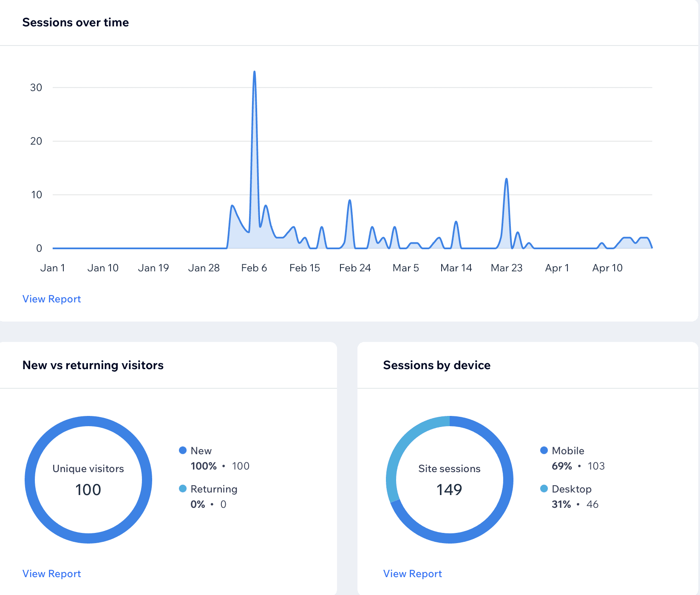
Task: Click the Desktop legend color dot
Action: click(x=544, y=489)
